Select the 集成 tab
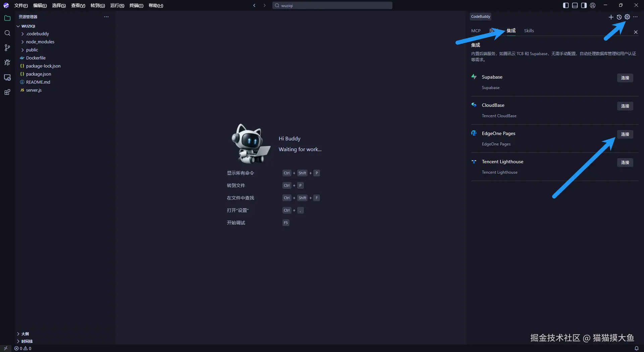This screenshot has width=644, height=352. pos(511,31)
